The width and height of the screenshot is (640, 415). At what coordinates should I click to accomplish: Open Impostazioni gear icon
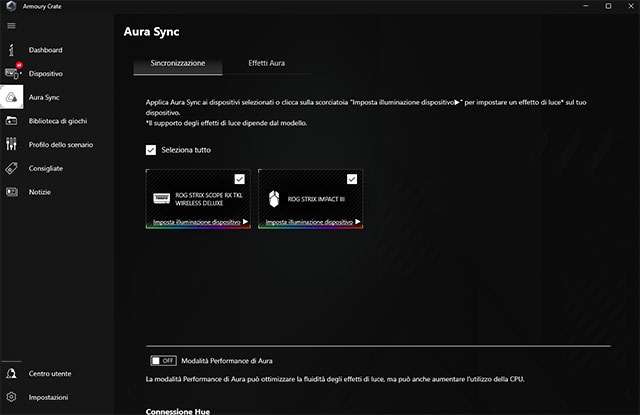(x=12, y=397)
